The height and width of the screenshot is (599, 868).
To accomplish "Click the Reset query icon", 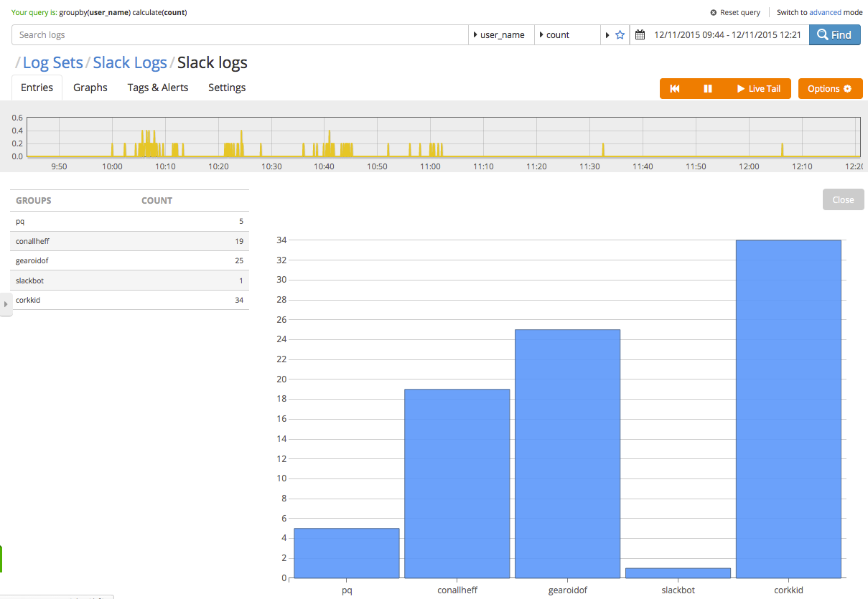I will pyautogui.click(x=713, y=13).
